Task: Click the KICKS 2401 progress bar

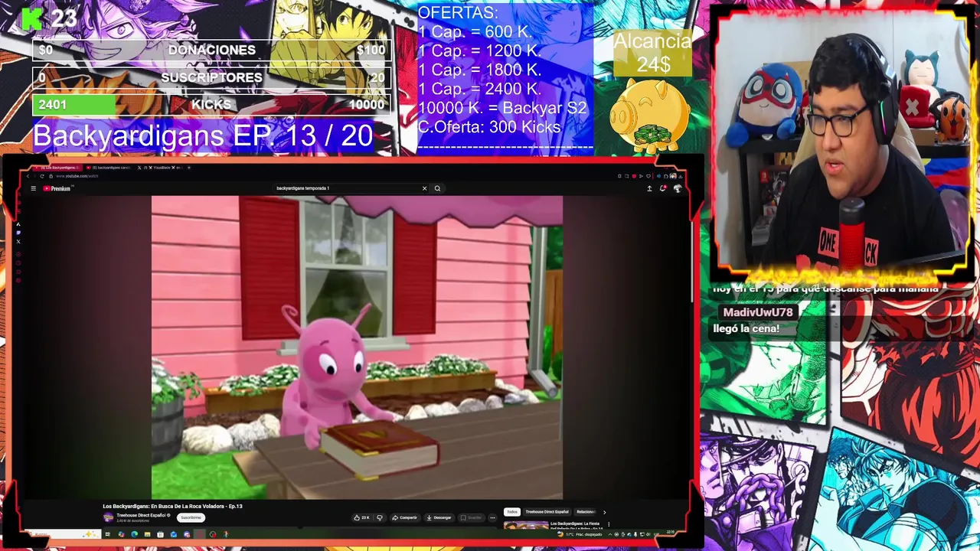Action: click(x=211, y=105)
